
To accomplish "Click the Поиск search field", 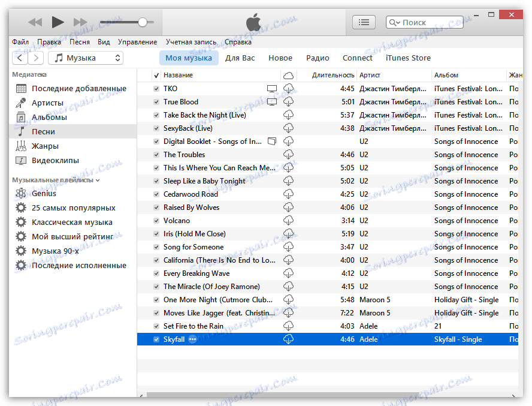I will tap(424, 22).
